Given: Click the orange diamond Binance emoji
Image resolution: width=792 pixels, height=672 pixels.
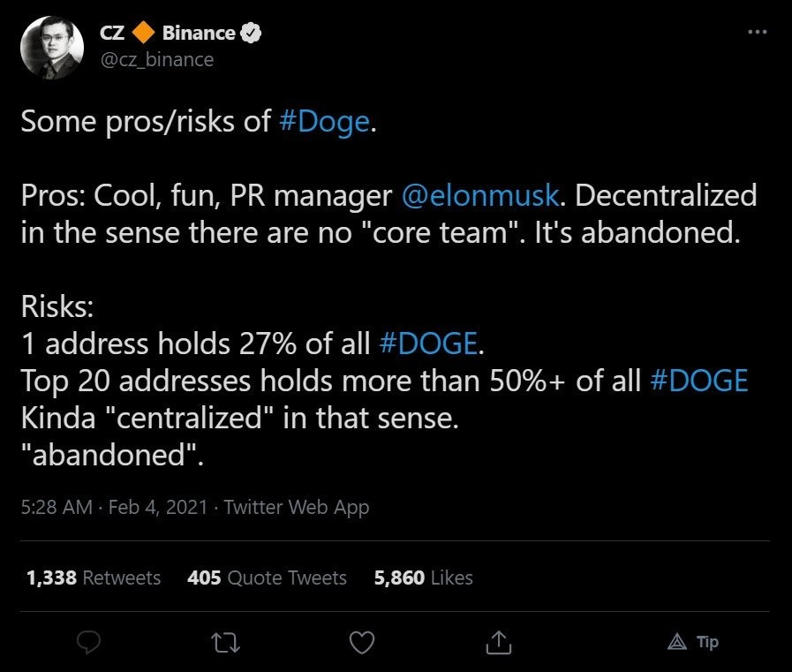Looking at the screenshot, I should [143, 33].
